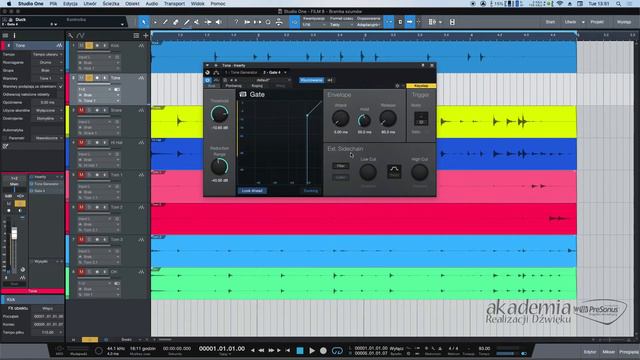Open the Grupa dropdown in inspector
This screenshot has height=360, width=640.
tap(48, 70)
